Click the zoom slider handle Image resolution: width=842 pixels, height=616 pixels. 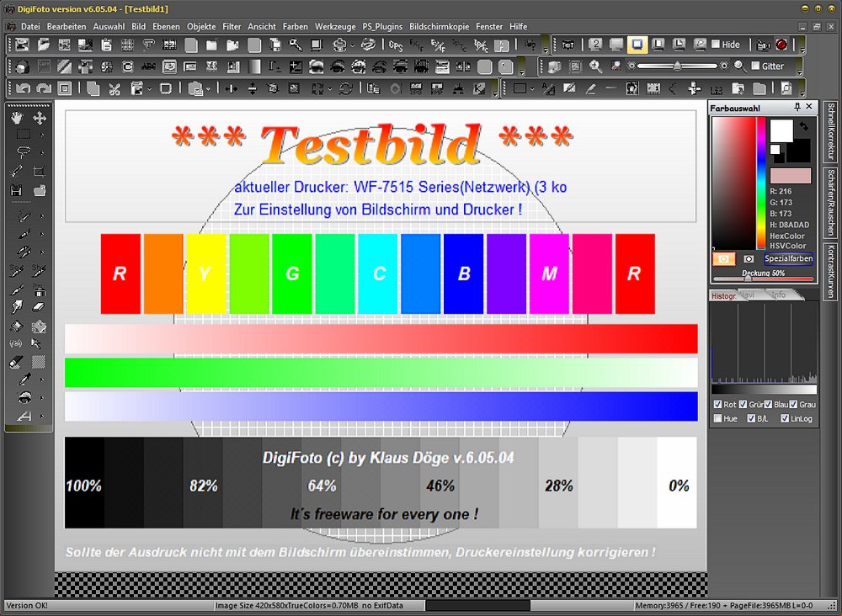pyautogui.click(x=677, y=66)
